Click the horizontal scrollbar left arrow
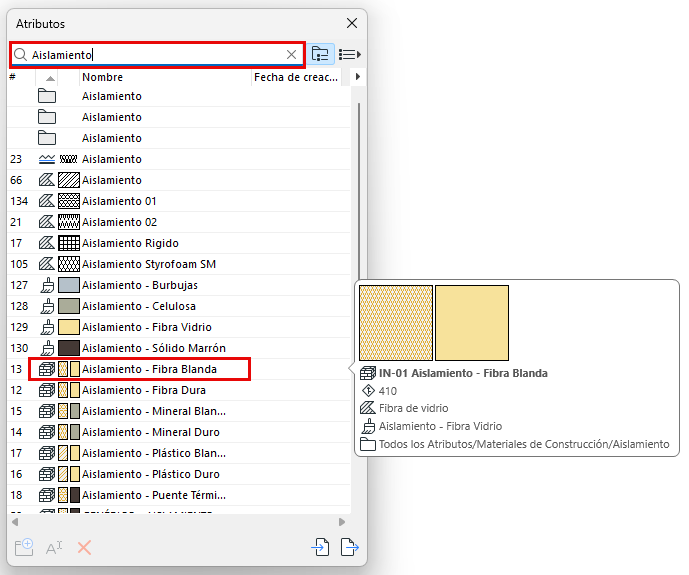The width and height of the screenshot is (689, 575). tap(15, 522)
